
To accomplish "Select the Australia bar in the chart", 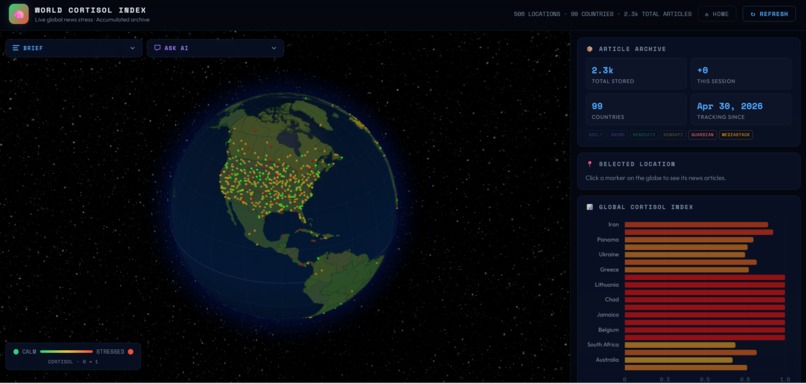I will click(x=679, y=360).
